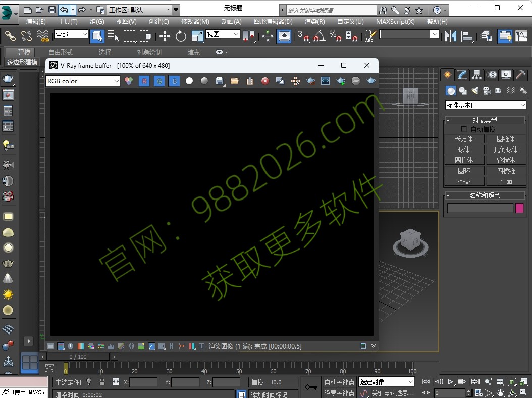Create a 长方体 box primitive

pyautogui.click(x=464, y=139)
